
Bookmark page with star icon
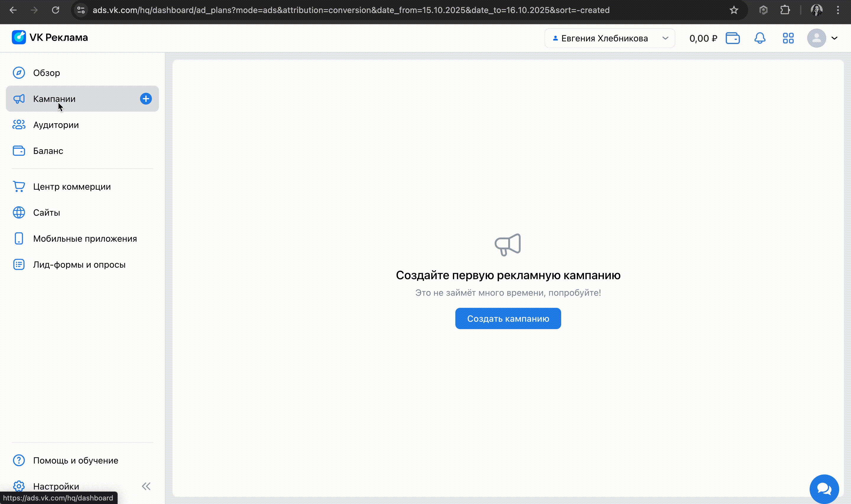[733, 10]
